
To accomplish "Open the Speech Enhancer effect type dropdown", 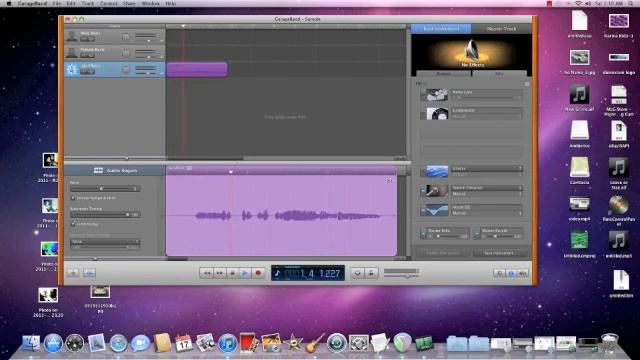I will point(487,188).
